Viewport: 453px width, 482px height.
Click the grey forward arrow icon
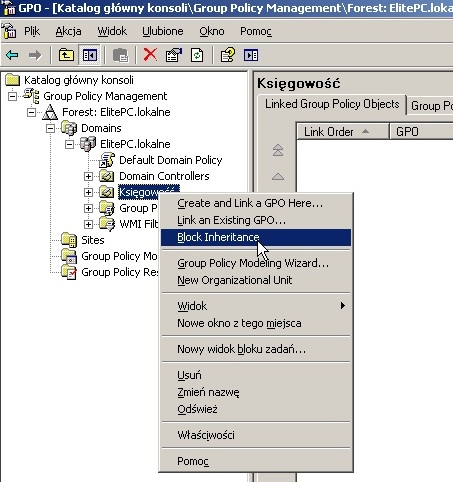[x=35, y=55]
